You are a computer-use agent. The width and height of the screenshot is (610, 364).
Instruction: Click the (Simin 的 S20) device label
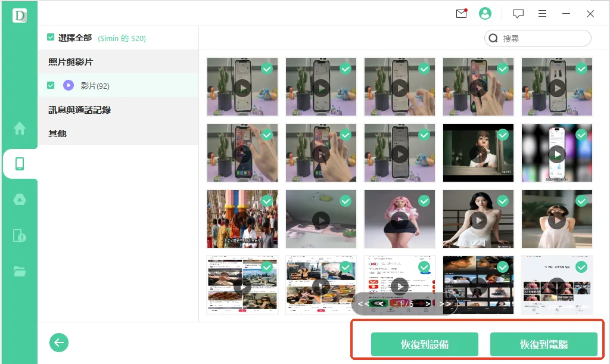pos(122,38)
